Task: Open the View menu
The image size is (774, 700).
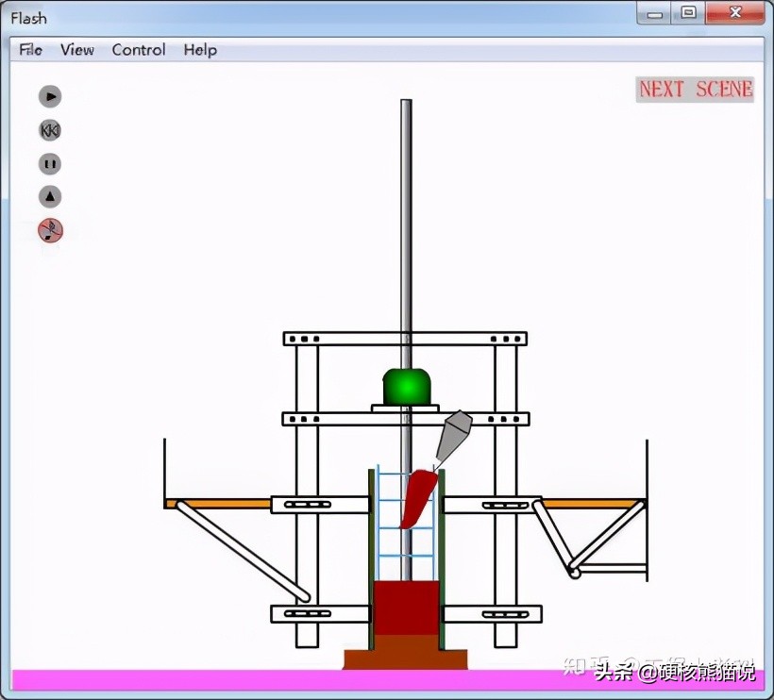Action: tap(77, 50)
